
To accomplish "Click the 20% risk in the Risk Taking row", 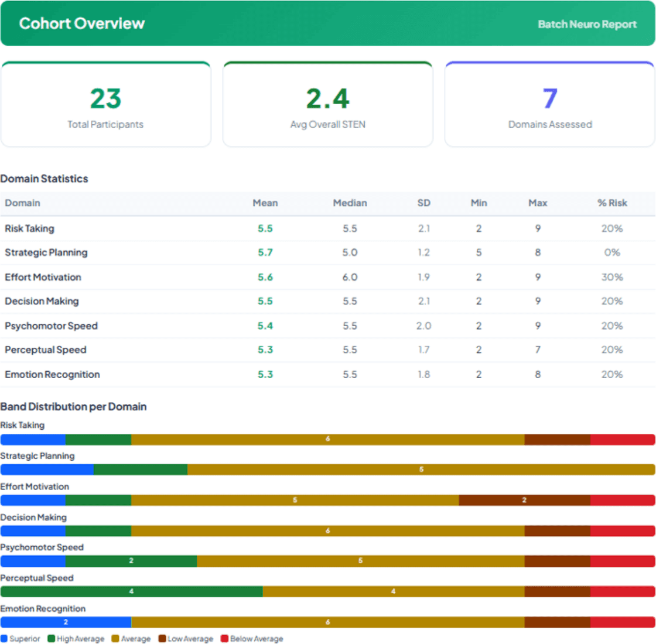I will 612,228.
